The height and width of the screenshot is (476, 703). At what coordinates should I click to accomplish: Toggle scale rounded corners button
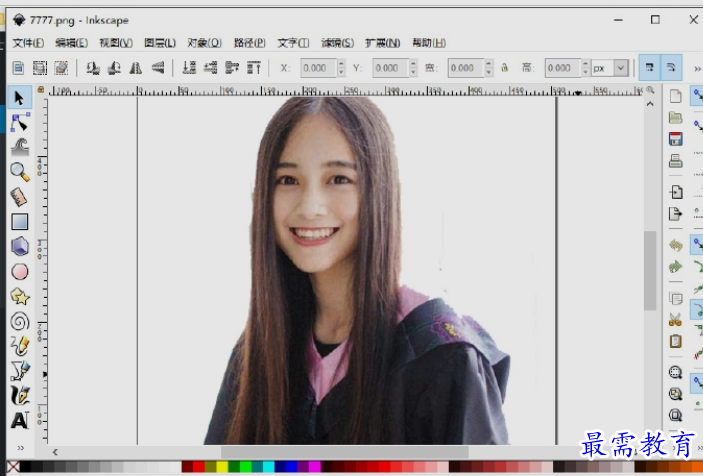click(x=671, y=68)
